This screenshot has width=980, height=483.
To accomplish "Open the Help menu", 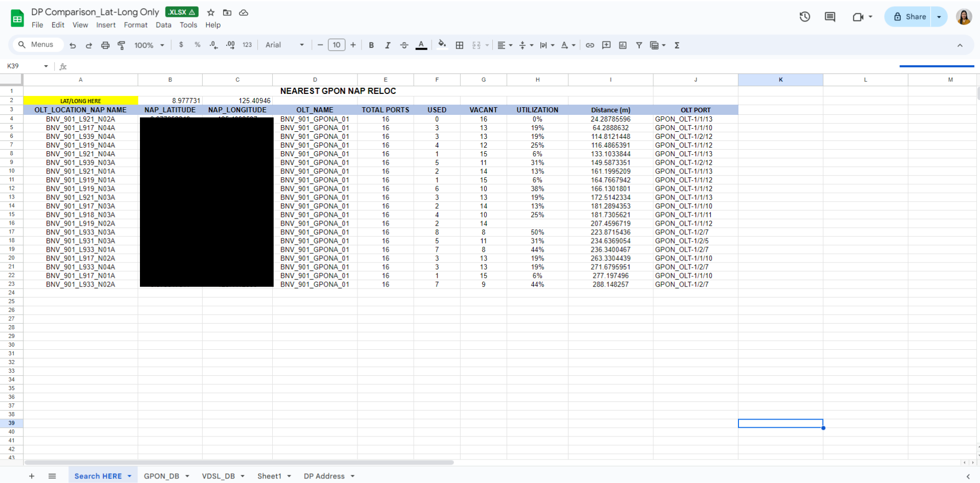I will coord(213,25).
